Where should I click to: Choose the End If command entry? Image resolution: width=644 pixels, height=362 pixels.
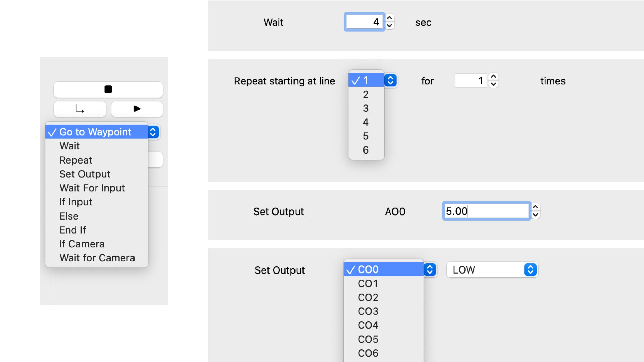tap(72, 230)
